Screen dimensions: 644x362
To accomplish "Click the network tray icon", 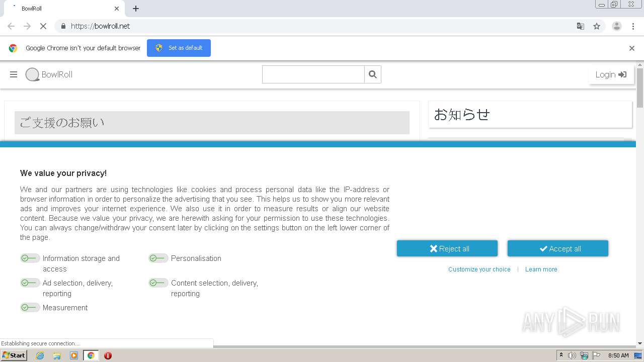I will [x=584, y=355].
